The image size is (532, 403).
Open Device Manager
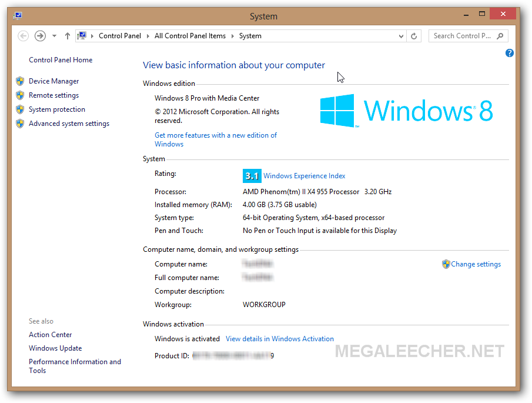[x=53, y=81]
